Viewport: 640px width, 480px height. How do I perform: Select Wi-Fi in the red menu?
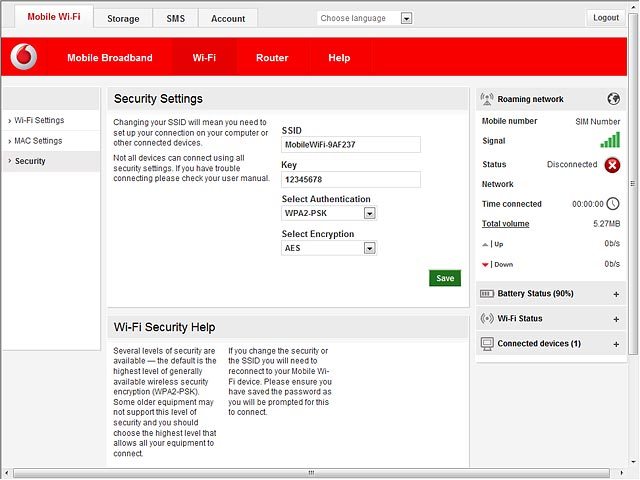pos(204,58)
